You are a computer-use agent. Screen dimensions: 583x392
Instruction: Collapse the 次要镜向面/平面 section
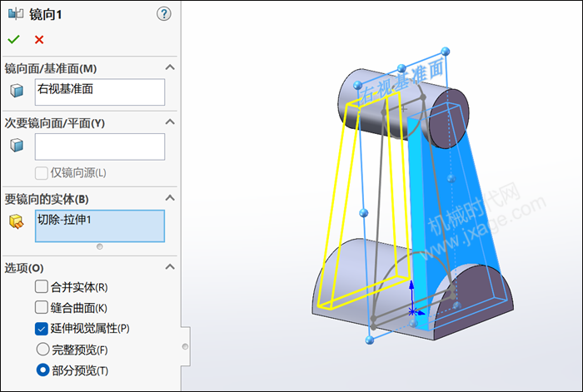pos(170,122)
